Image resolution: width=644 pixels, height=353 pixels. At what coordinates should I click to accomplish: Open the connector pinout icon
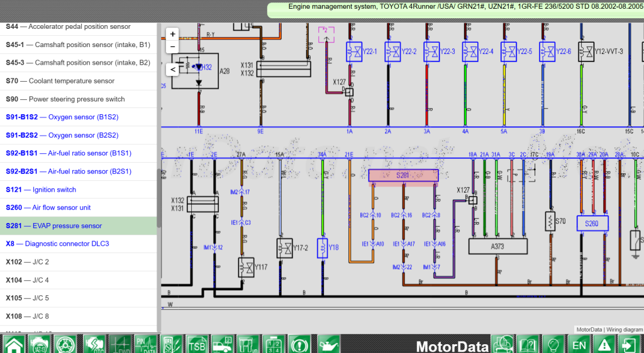pyautogui.click(x=274, y=344)
